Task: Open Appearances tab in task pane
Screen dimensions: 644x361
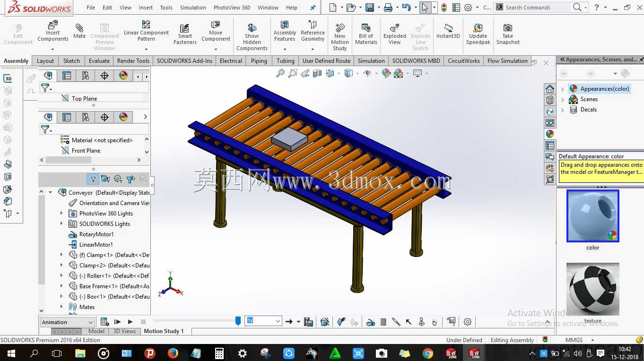Action: click(549, 134)
